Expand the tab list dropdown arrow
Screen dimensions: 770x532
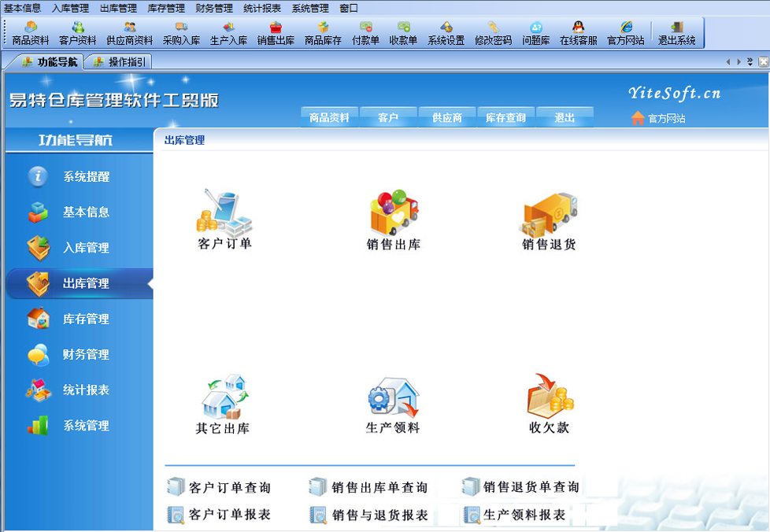click(750, 61)
